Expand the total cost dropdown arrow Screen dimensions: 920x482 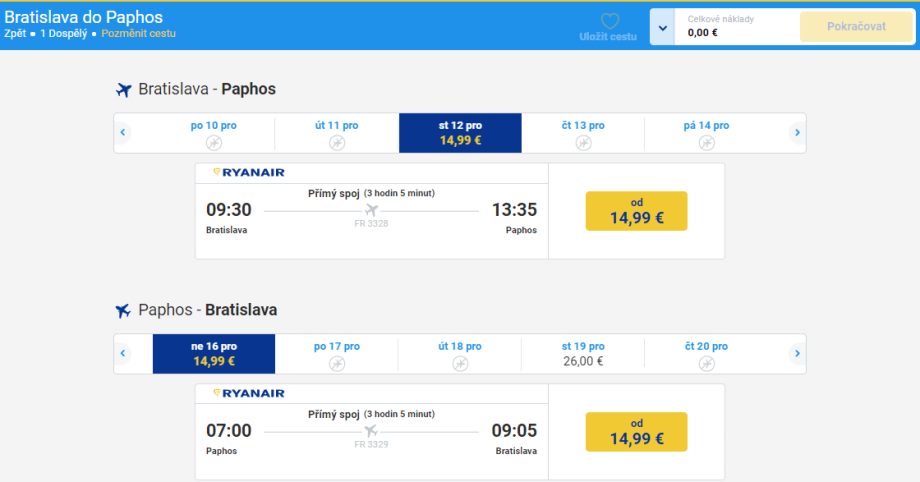pyautogui.click(x=661, y=27)
